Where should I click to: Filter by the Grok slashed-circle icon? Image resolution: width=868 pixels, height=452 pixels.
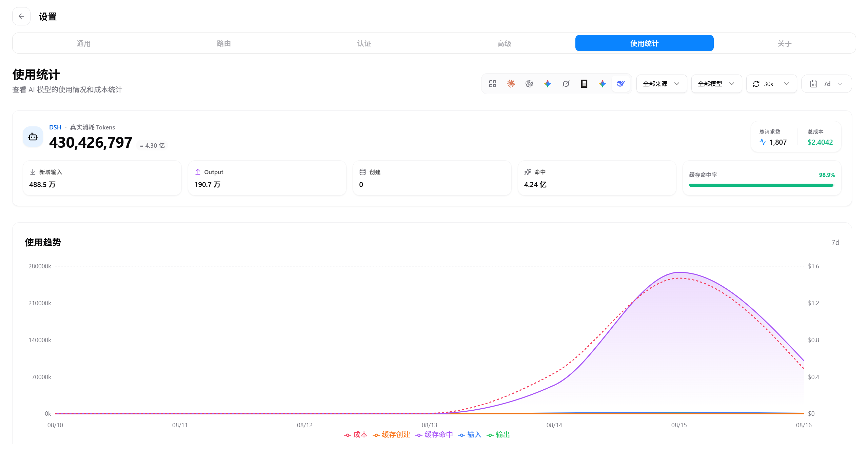566,84
